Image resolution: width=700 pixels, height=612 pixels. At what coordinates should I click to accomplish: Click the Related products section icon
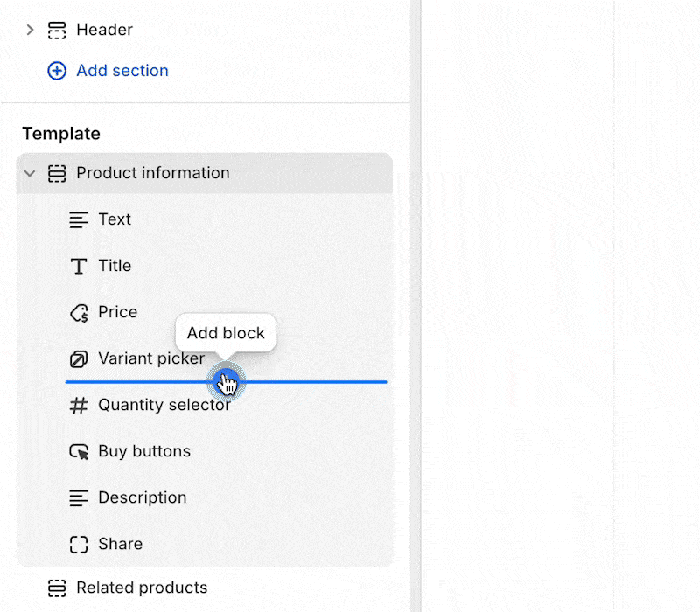[57, 588]
